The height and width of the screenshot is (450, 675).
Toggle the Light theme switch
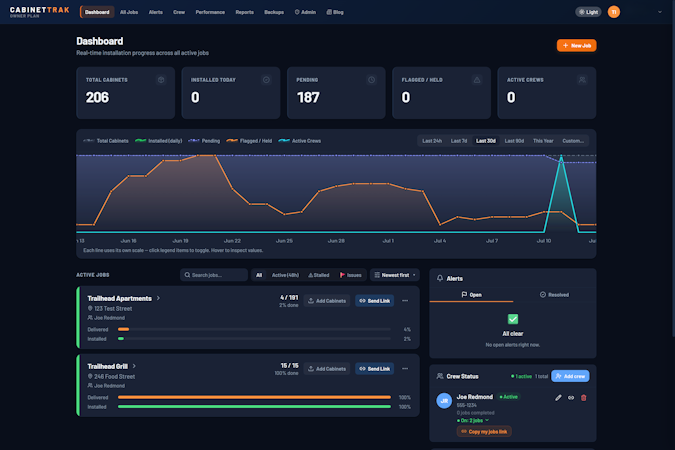[x=588, y=12]
